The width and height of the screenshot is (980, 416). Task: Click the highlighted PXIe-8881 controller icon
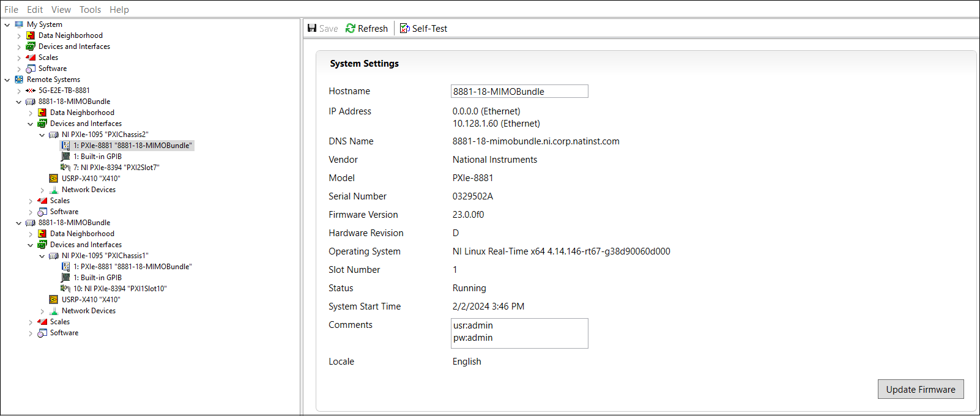(x=65, y=146)
